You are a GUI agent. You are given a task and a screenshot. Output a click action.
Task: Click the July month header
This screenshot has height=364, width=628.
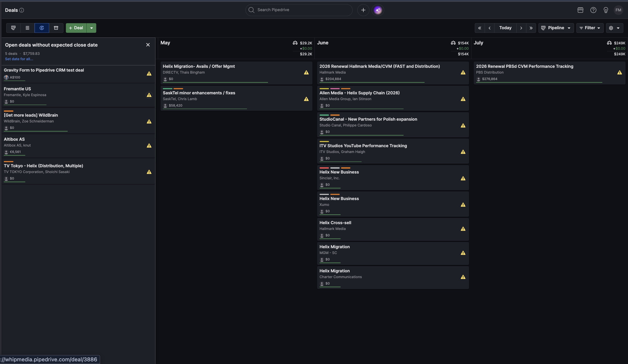point(478,43)
